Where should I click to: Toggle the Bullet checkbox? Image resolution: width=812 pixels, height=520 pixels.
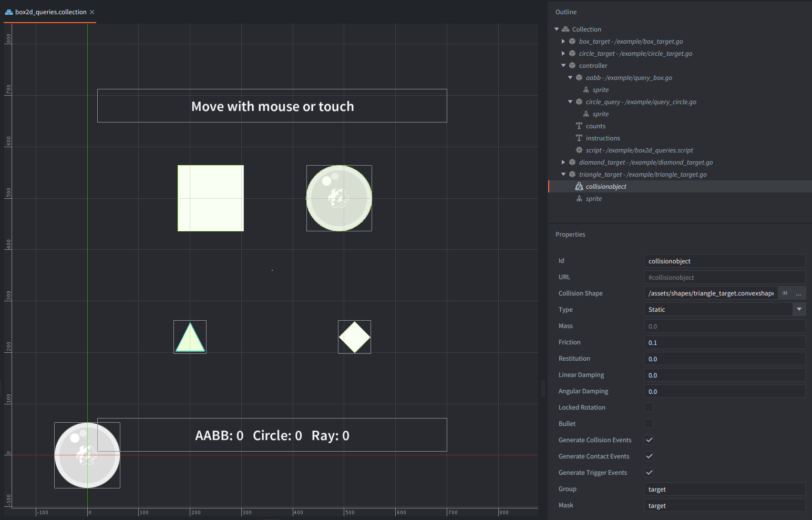click(x=649, y=424)
